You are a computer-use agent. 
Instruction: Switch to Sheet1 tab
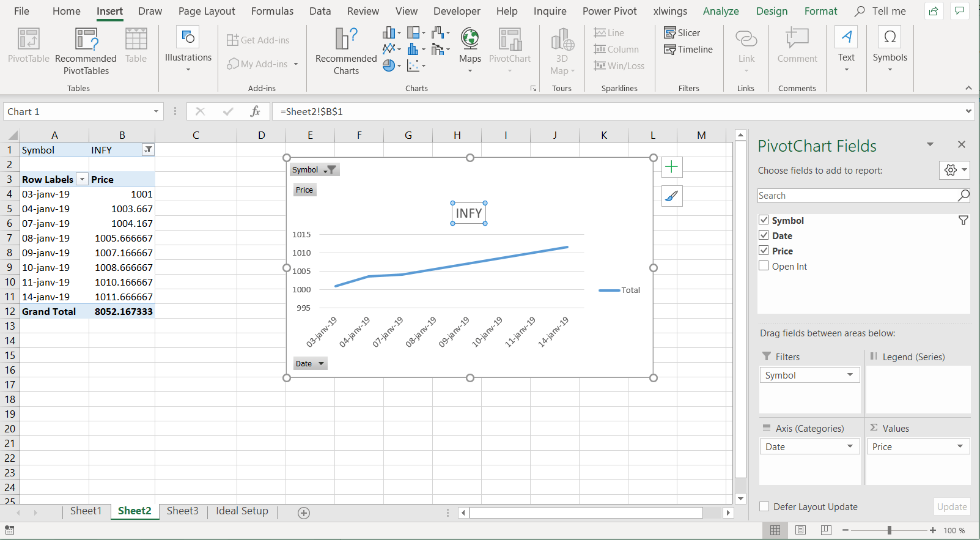click(x=86, y=511)
